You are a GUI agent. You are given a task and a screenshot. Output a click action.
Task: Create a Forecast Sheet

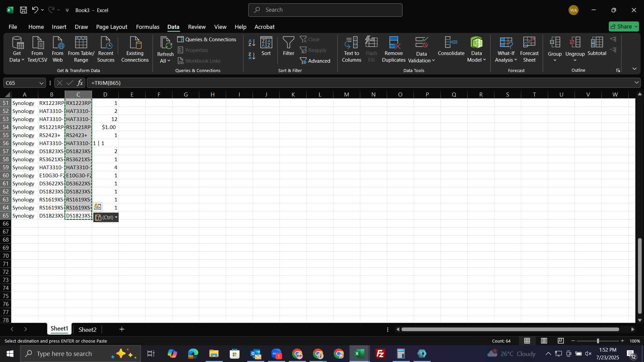529,50
